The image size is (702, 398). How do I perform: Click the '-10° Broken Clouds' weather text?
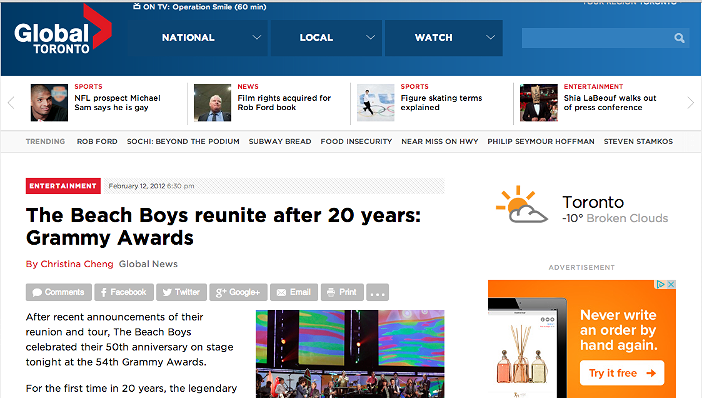click(x=615, y=218)
